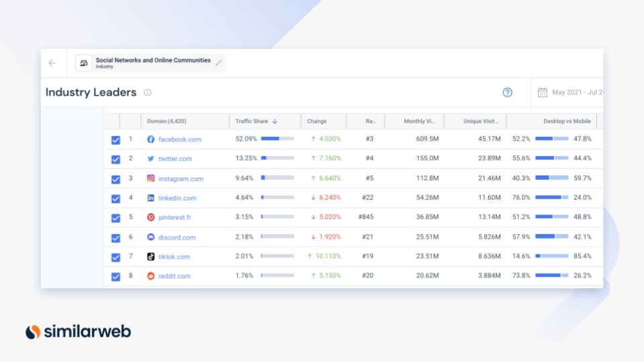Click the Discord logo icon

click(x=151, y=237)
